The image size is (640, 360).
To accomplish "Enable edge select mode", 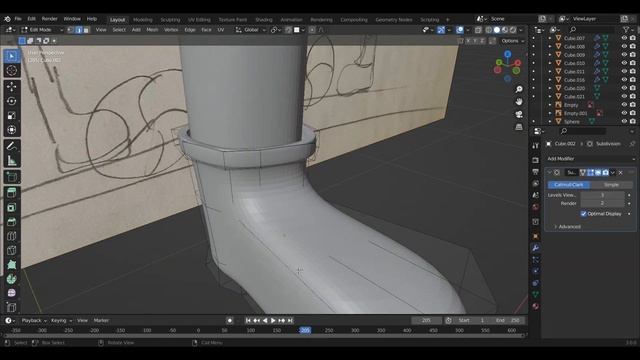I will [79, 30].
